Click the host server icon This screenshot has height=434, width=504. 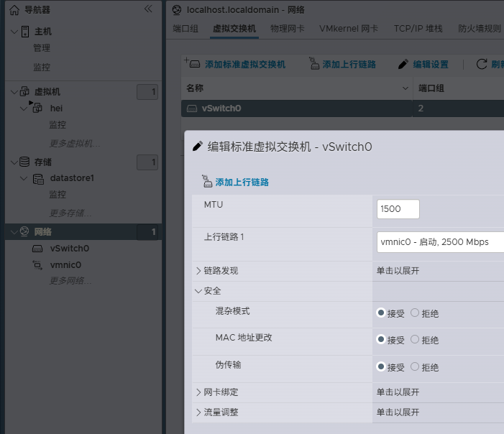tap(24, 32)
